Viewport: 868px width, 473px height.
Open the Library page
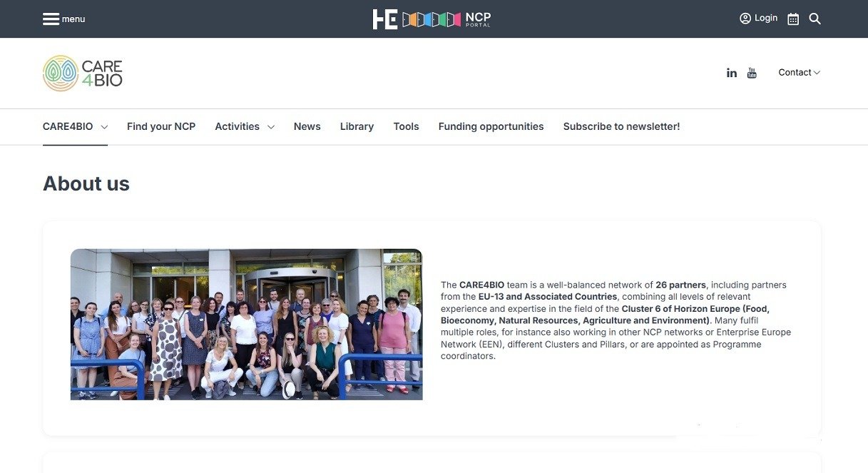(x=357, y=127)
